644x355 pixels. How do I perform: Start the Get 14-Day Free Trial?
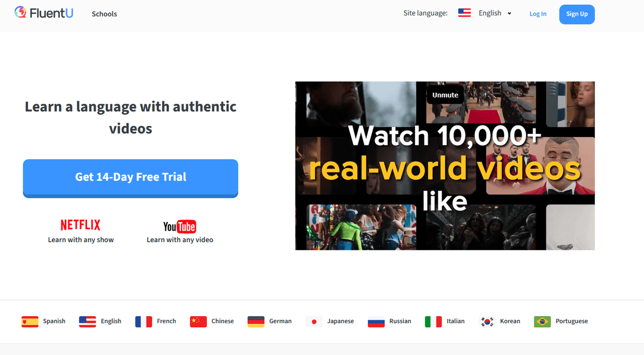(x=131, y=177)
